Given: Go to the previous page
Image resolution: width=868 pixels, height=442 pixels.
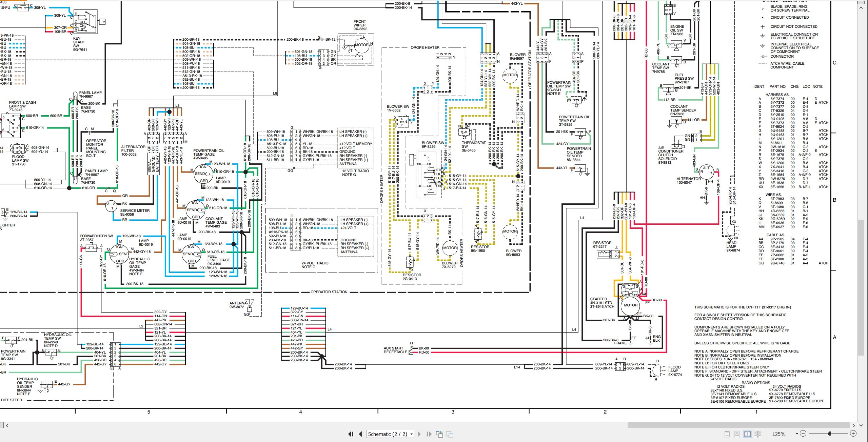Looking at the screenshot, I should point(360,434).
